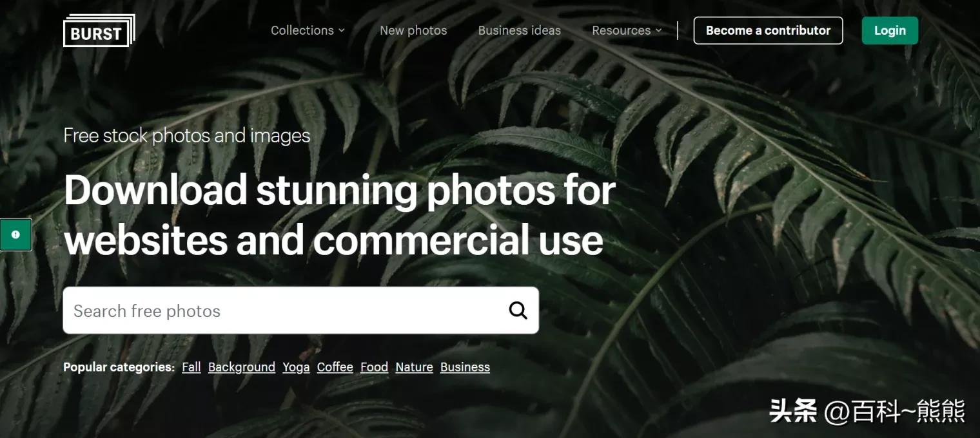The width and height of the screenshot is (980, 438).
Task: Expand the Resources dropdown menu
Action: click(627, 30)
